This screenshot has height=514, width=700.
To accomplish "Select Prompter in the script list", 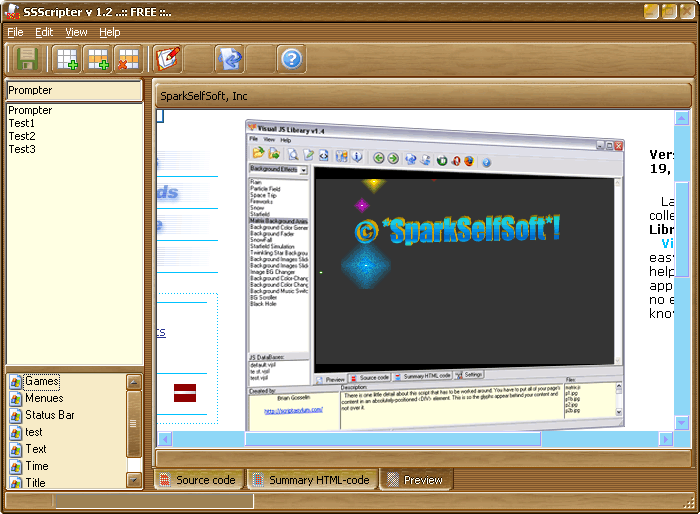I will click(x=30, y=110).
